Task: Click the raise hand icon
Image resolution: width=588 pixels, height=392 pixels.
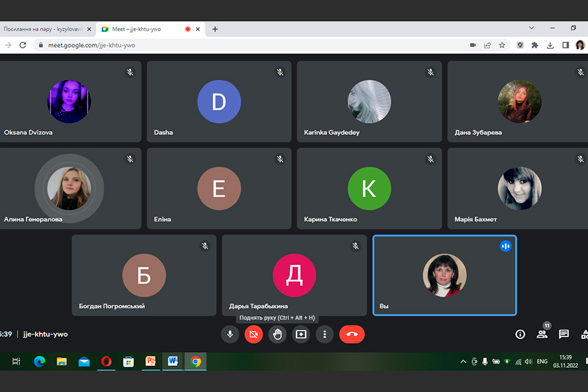Action: (x=277, y=334)
